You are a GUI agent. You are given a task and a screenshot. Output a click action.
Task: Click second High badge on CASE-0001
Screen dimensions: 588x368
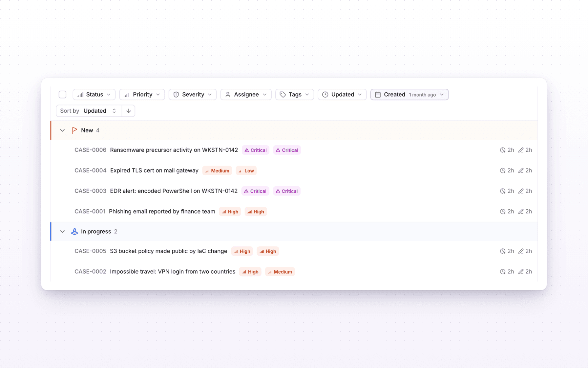click(256, 212)
